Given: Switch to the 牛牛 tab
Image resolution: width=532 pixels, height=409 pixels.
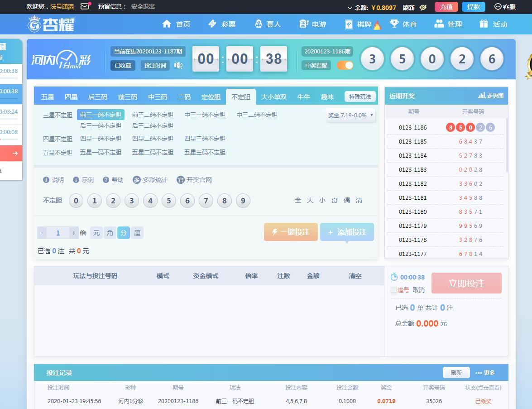Looking at the screenshot, I should 304,97.
